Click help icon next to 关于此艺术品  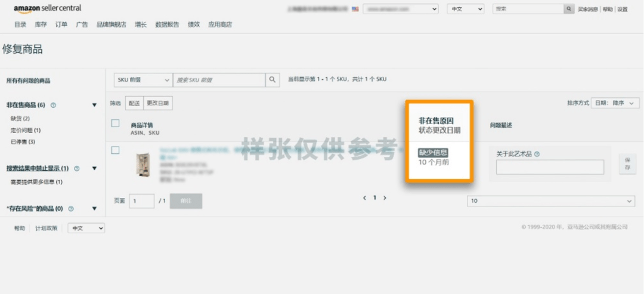537,154
